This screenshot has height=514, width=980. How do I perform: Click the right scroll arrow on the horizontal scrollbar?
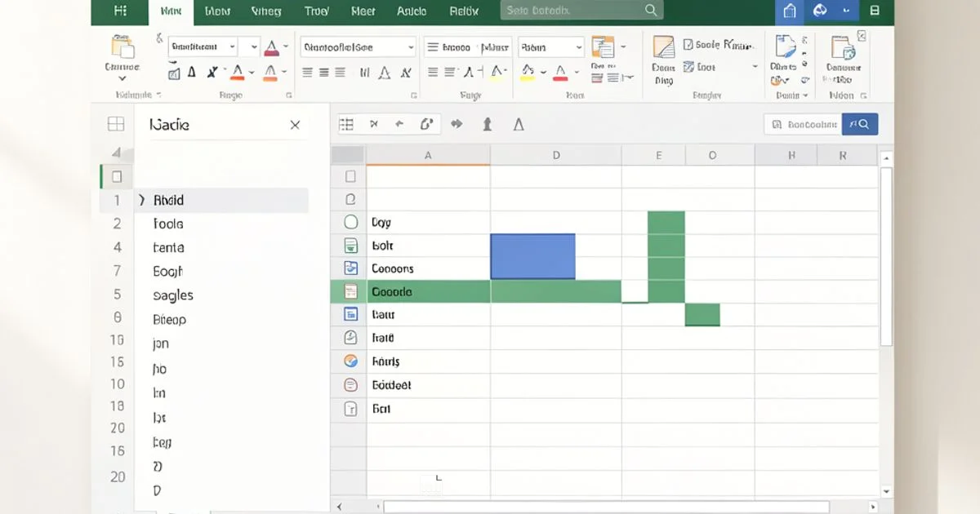pos(872,506)
